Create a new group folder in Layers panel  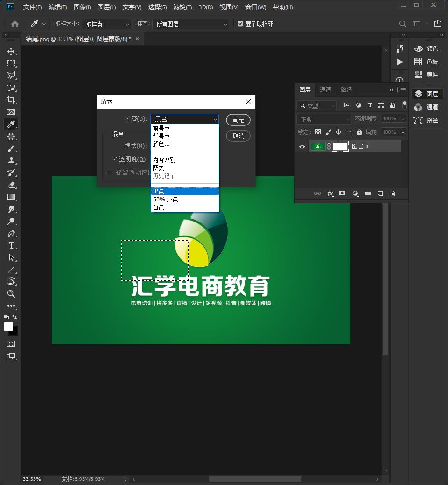tap(368, 194)
